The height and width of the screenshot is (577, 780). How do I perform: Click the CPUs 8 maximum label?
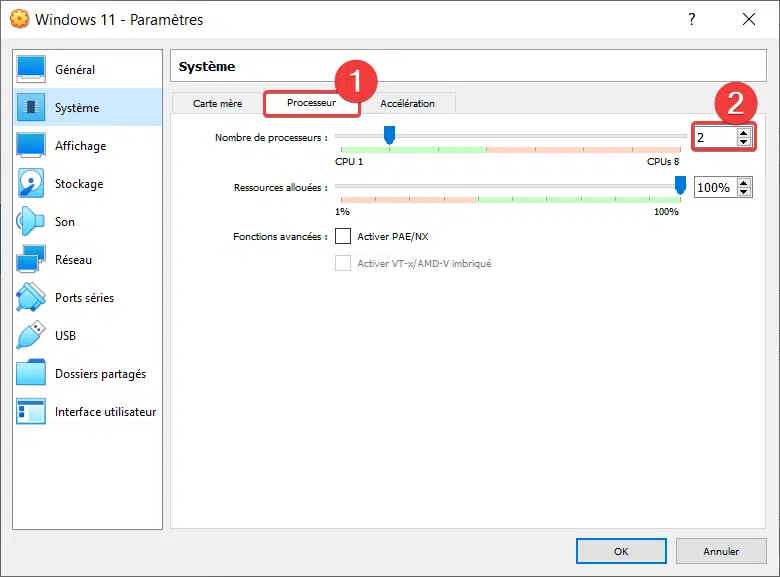(x=663, y=162)
